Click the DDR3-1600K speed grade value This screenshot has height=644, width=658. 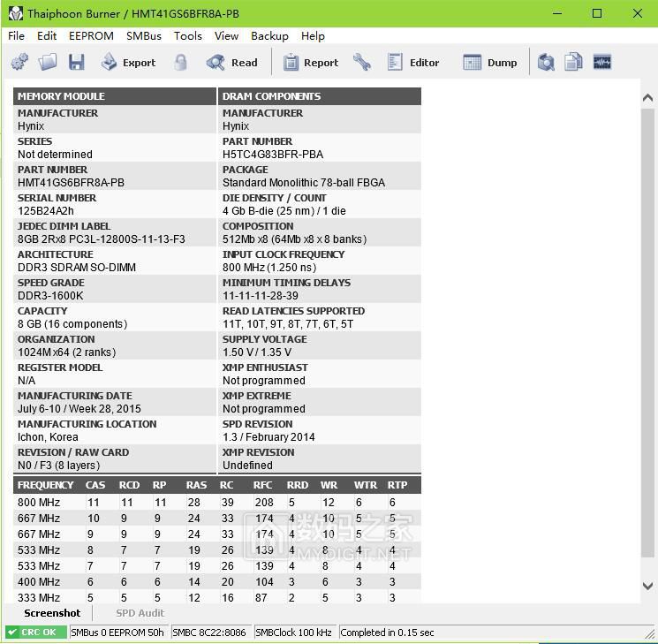coord(50,296)
